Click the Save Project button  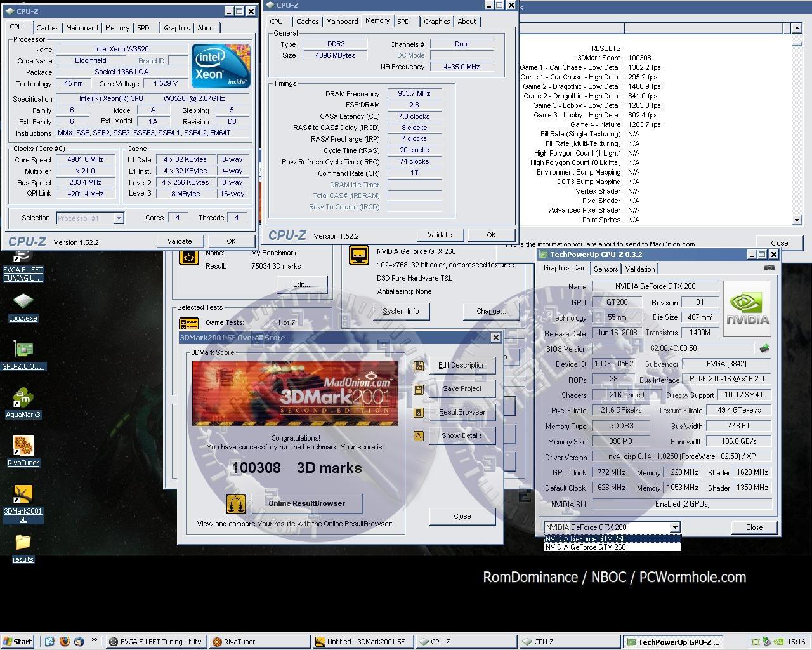point(462,389)
